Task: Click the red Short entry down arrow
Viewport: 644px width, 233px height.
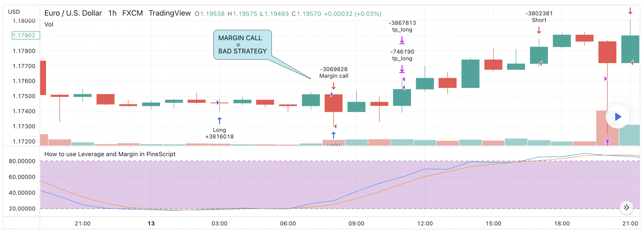Action: tap(539, 30)
